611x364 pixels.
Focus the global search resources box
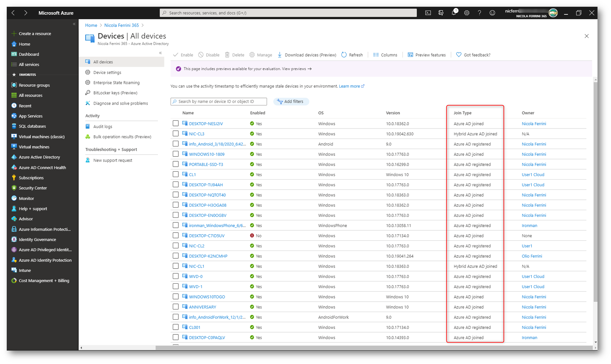288,13
